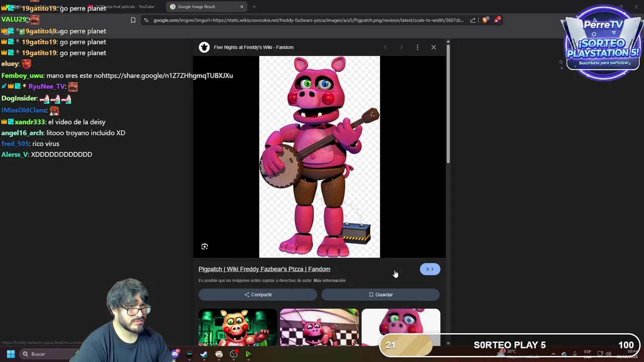Open a new browser tab
The height and width of the screenshot is (362, 644).
click(x=254, y=7)
